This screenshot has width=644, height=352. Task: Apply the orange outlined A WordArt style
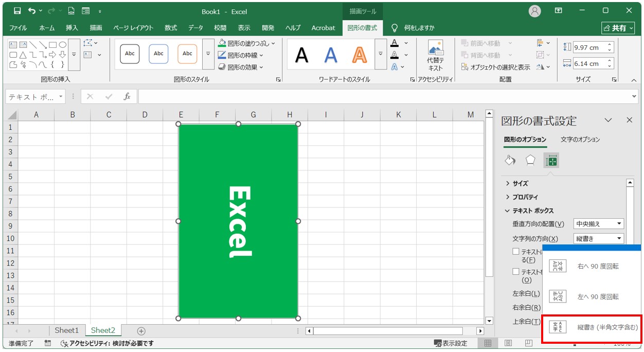pos(360,54)
